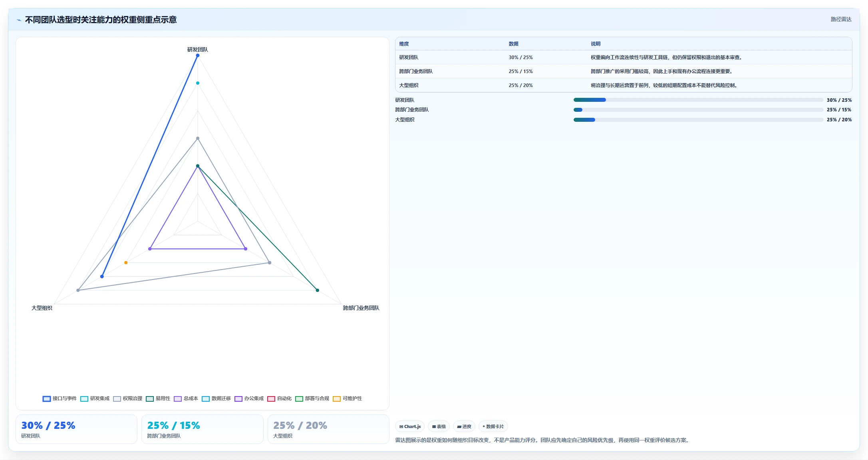868x460 pixels.
Task: Click the 维度 column header
Action: [x=404, y=44]
